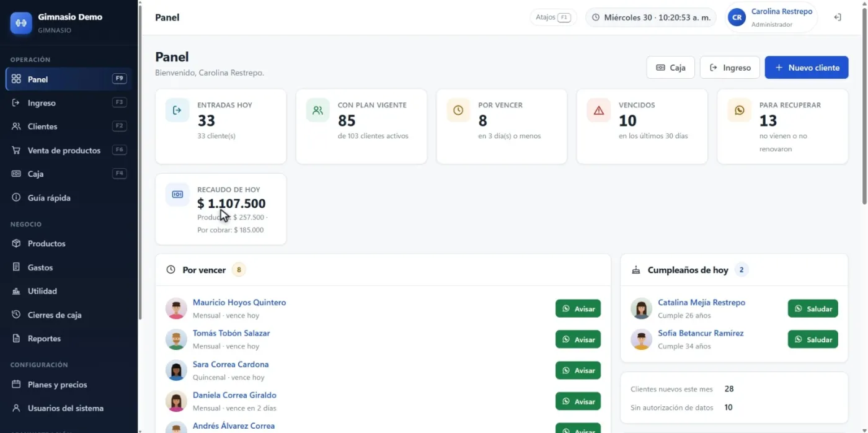Open Venta de productos in sidebar
The width and height of the screenshot is (868, 433).
[68, 150]
